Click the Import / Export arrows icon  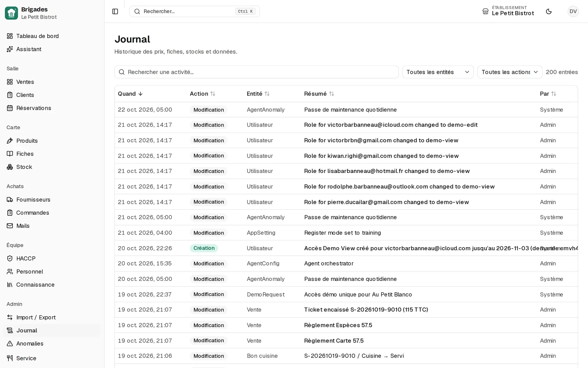pos(10,317)
